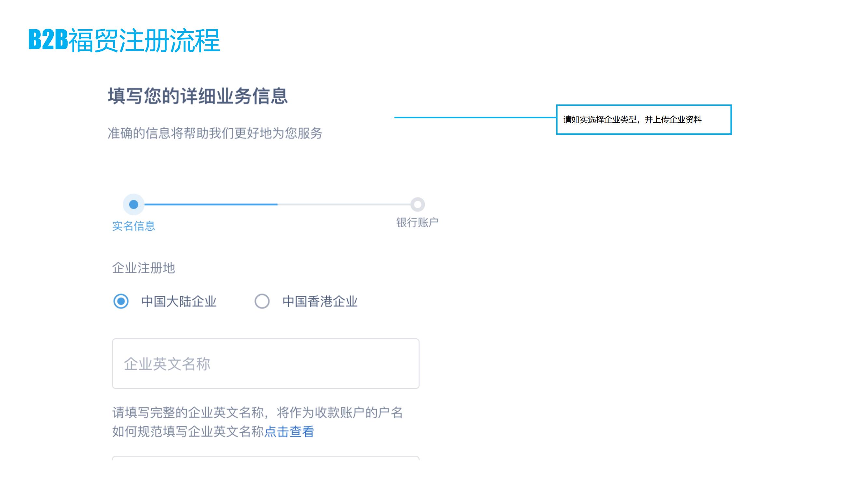Open the 点击查看 link
Viewport: 868px width, 488px height.
point(289,432)
